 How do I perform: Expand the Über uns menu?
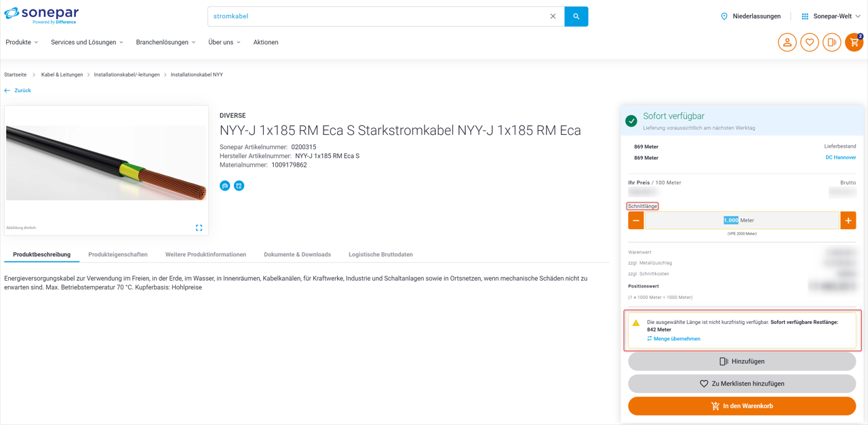(224, 42)
